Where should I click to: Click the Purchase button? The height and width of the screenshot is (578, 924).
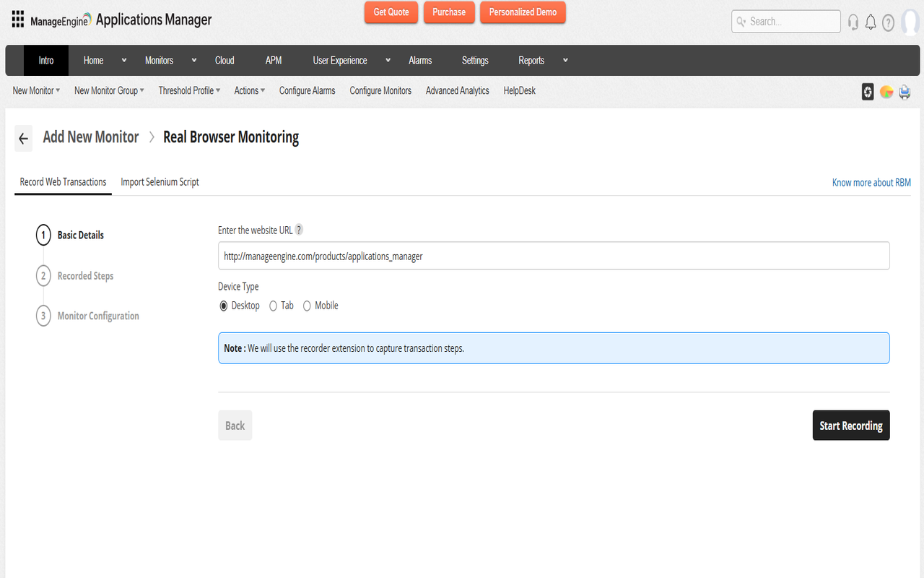pyautogui.click(x=449, y=12)
